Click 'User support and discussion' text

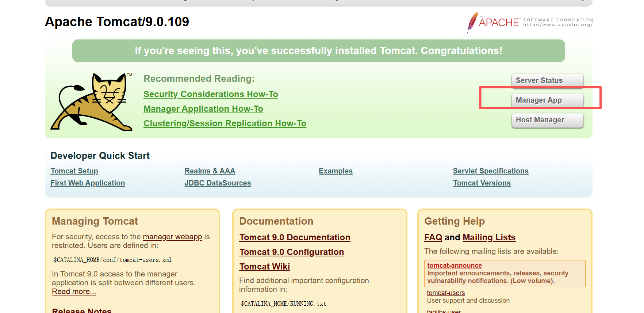468,301
